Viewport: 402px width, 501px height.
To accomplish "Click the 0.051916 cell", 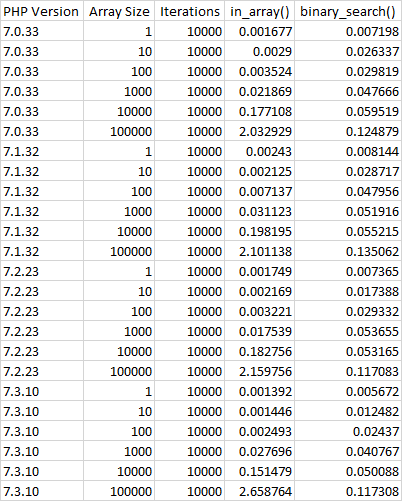I will 348,211.
